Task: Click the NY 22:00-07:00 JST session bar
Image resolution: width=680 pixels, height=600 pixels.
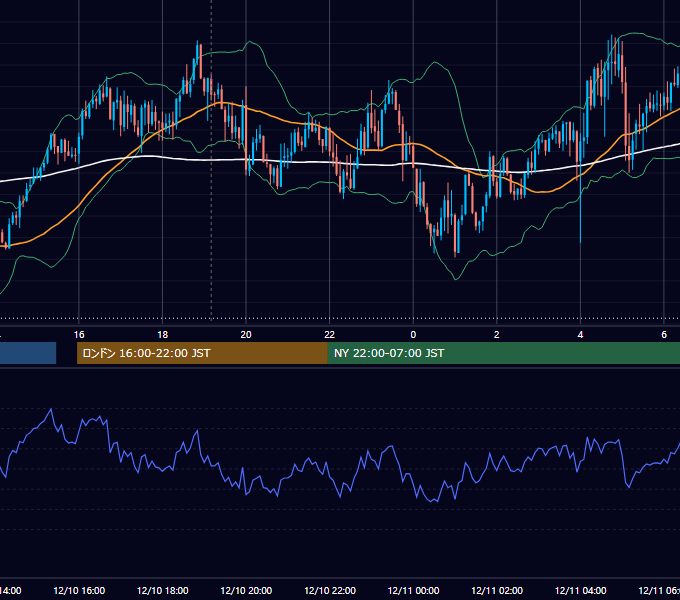Action: [503, 353]
